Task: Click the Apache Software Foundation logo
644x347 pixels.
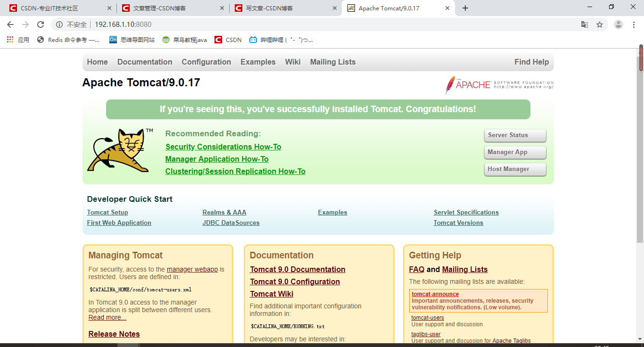Action: [x=499, y=85]
